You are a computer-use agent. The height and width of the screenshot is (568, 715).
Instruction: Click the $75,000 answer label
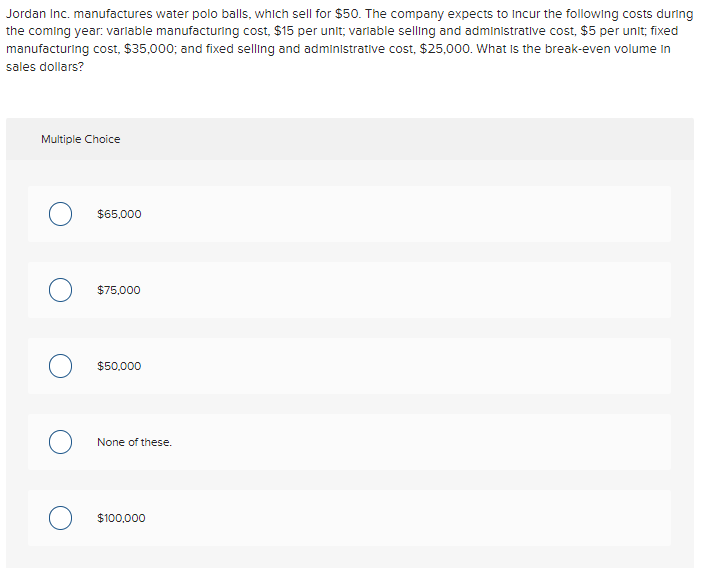(119, 290)
